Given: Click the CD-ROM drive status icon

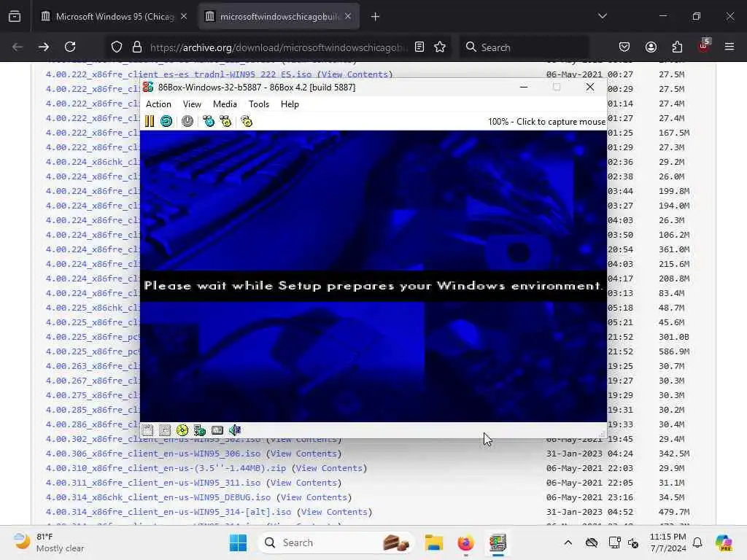Looking at the screenshot, I should pos(182,430).
